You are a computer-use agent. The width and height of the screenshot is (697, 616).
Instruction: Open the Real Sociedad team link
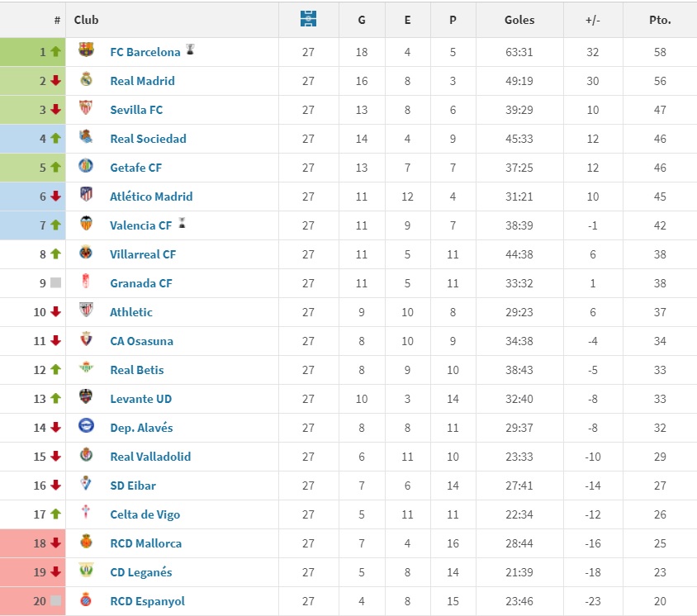[x=148, y=139]
